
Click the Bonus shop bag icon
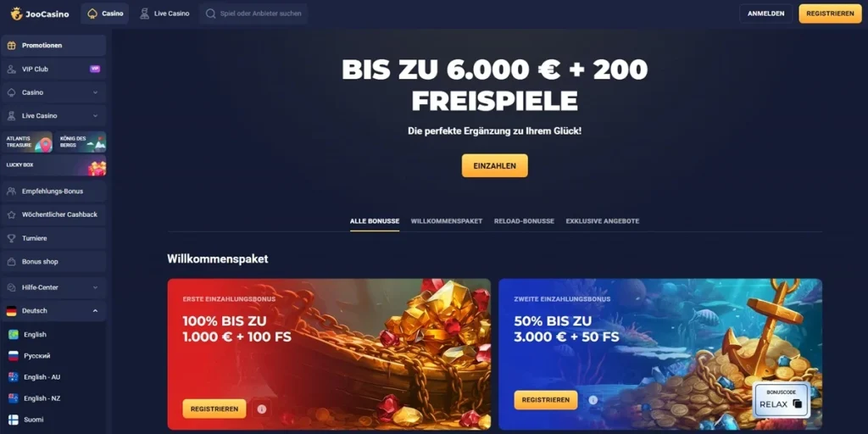click(11, 261)
